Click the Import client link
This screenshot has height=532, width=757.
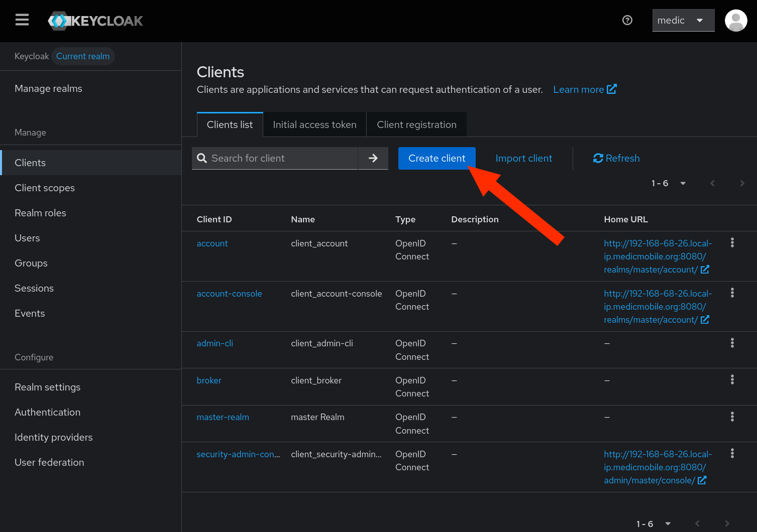point(524,158)
